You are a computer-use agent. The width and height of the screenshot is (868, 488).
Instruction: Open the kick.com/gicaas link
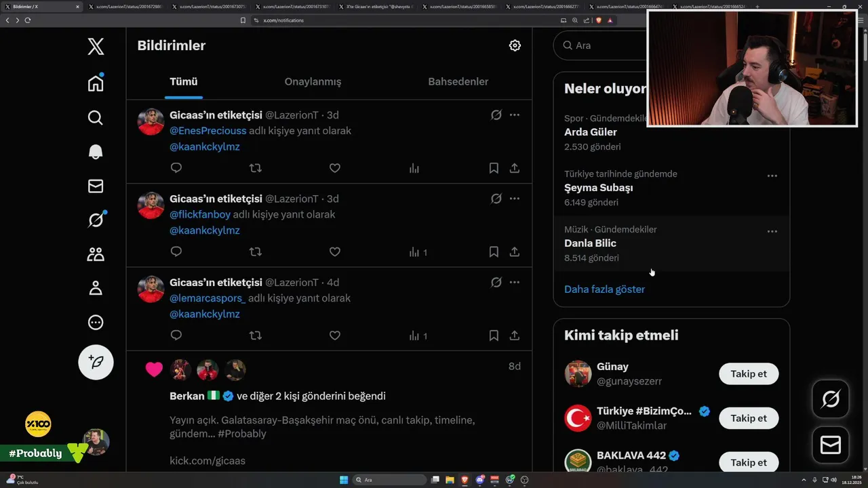208,461
